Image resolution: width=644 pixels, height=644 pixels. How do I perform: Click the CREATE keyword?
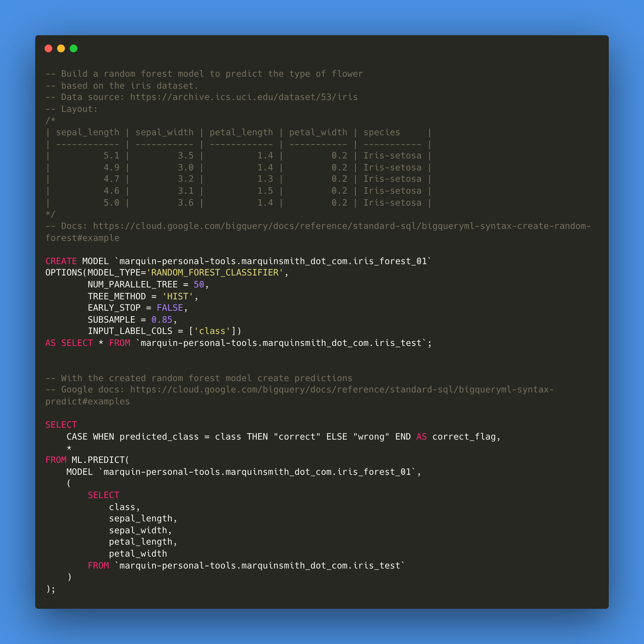pyautogui.click(x=61, y=261)
